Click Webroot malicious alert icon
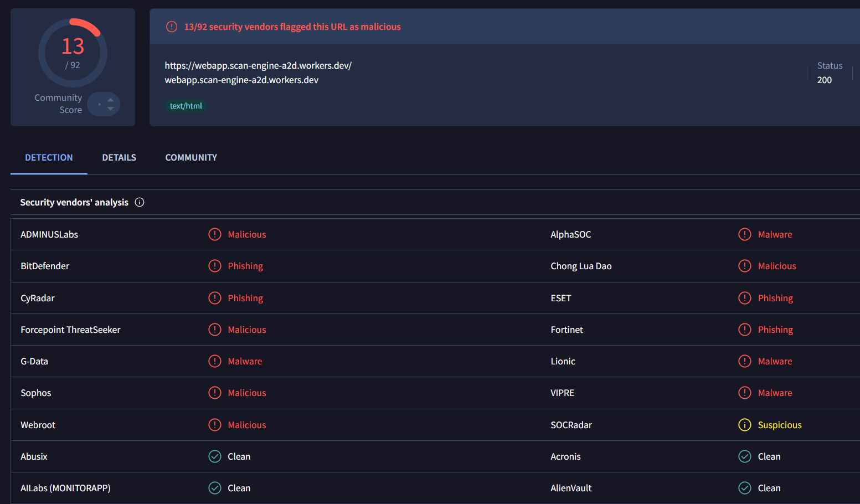The height and width of the screenshot is (504, 860). 215,425
